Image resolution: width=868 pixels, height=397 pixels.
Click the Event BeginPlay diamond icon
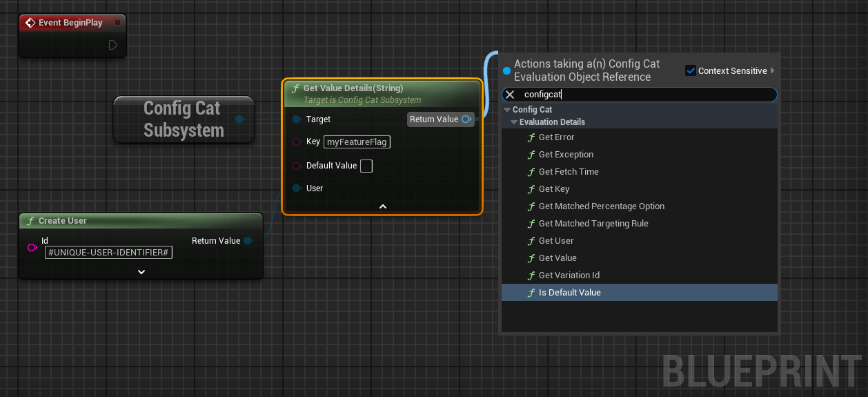30,23
